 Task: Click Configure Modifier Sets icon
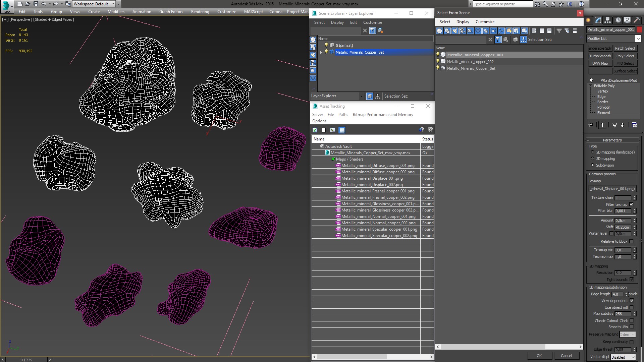634,125
